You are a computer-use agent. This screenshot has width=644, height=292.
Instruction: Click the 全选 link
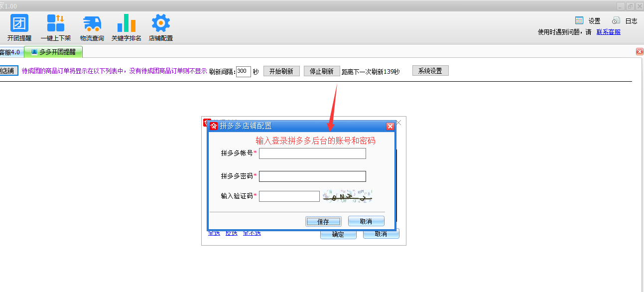(214, 233)
